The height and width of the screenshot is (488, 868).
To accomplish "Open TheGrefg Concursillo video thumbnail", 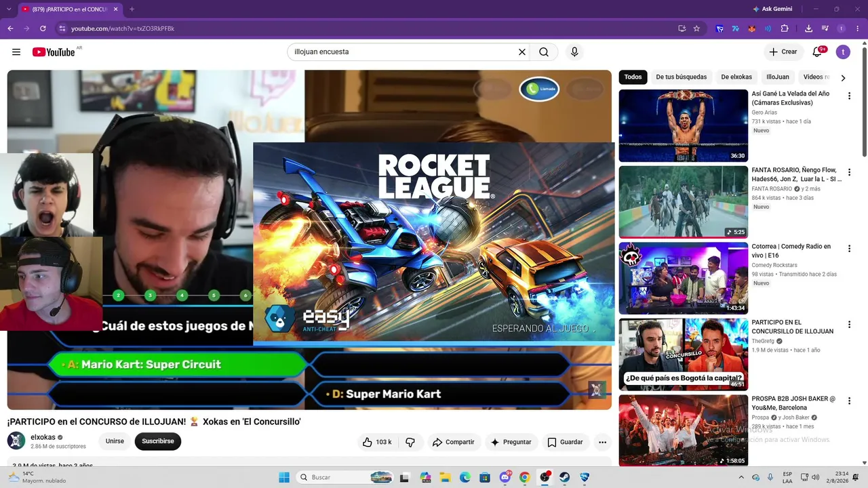I will tap(684, 354).
